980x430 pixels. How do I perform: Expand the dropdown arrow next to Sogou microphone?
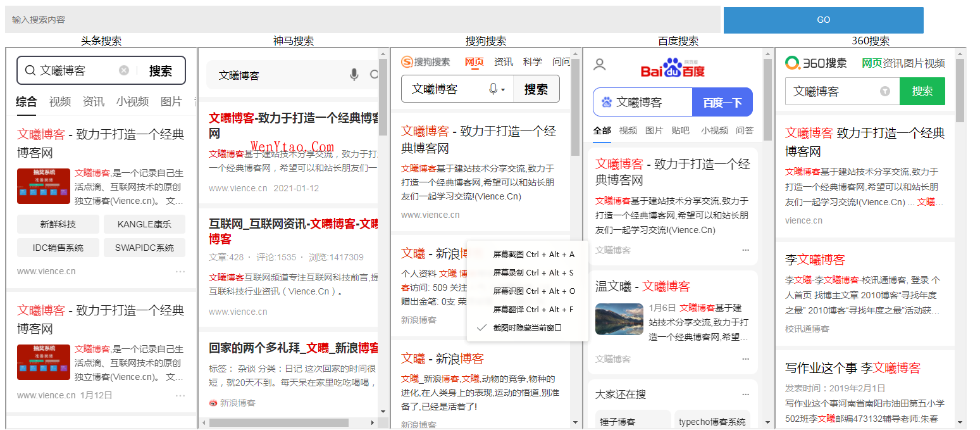[503, 91]
